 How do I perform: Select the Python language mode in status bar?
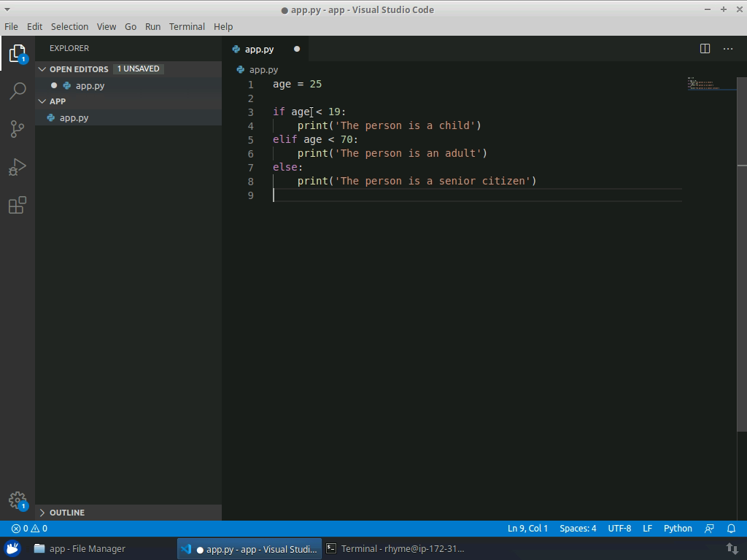(x=678, y=528)
